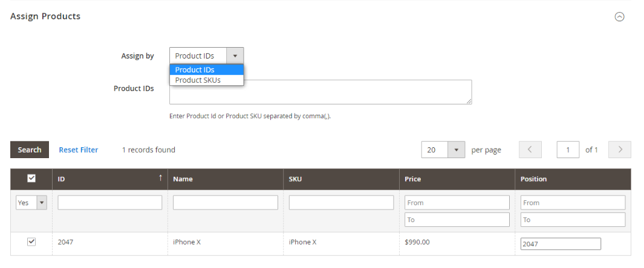Open the Assign by dropdown arrow

pos(235,56)
